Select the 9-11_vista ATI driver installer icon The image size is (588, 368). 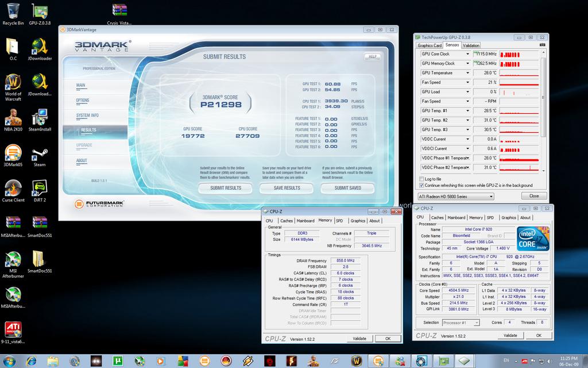(x=13, y=333)
